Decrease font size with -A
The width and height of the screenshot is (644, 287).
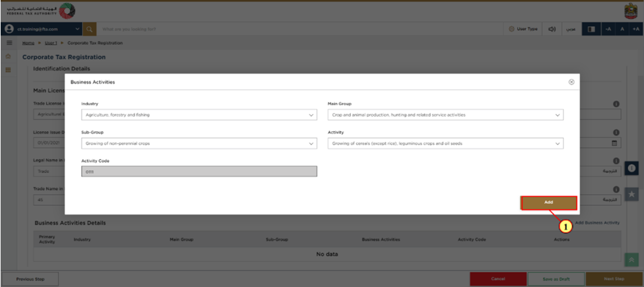coord(608,29)
